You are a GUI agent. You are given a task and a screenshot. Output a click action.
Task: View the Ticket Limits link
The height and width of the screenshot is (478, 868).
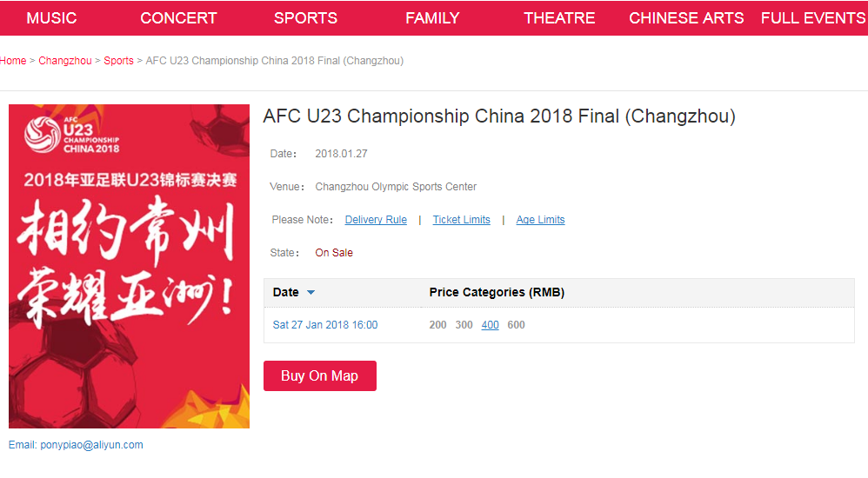tap(461, 220)
